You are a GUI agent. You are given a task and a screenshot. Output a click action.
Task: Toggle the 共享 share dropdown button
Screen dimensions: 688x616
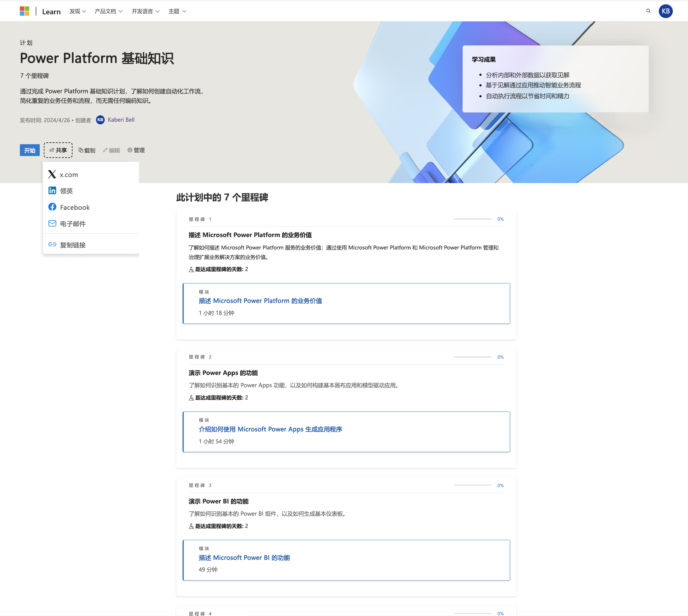pyautogui.click(x=58, y=150)
